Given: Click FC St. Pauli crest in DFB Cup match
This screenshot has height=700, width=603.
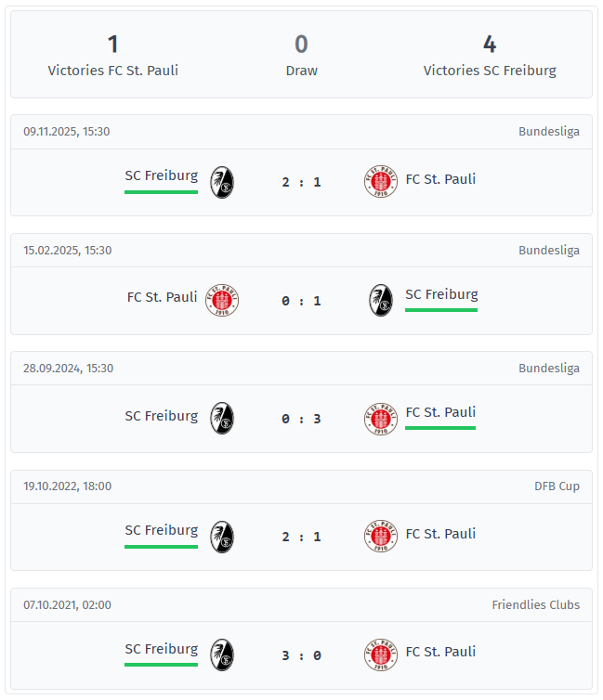Looking at the screenshot, I should pyautogui.click(x=380, y=536).
